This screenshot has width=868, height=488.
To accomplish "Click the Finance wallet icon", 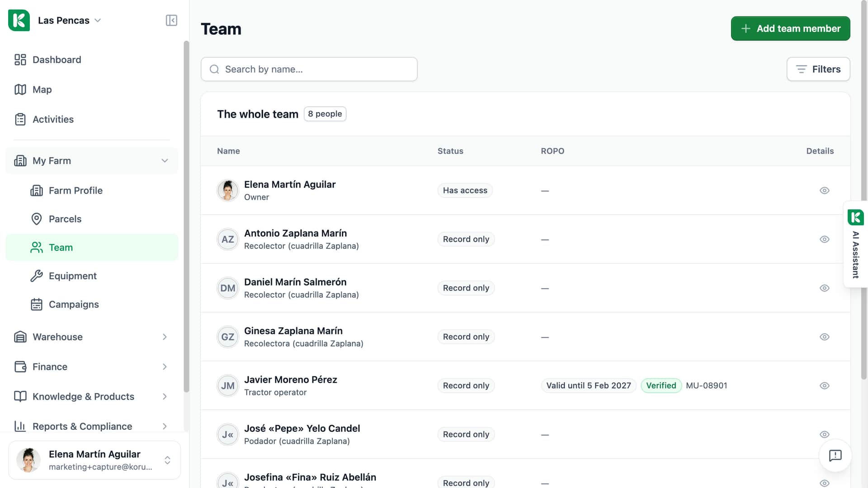I will tap(20, 367).
